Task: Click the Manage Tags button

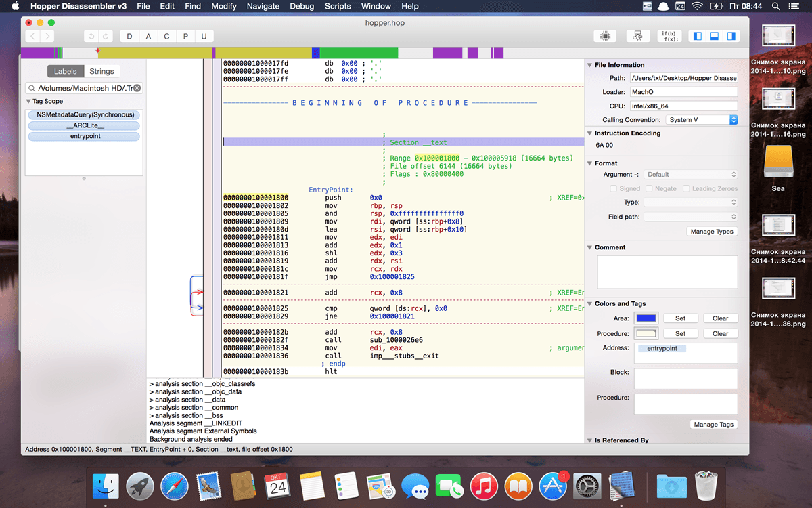Action: (x=713, y=425)
